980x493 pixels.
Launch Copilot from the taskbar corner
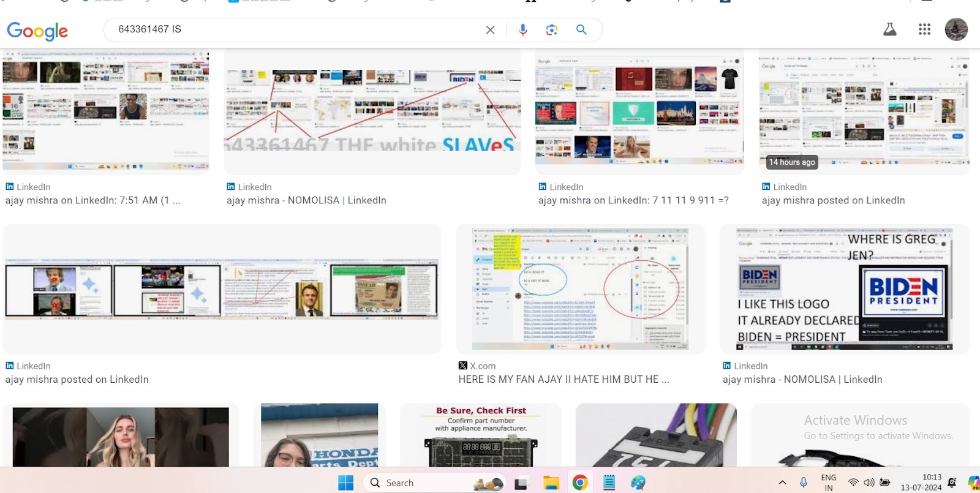click(x=974, y=483)
